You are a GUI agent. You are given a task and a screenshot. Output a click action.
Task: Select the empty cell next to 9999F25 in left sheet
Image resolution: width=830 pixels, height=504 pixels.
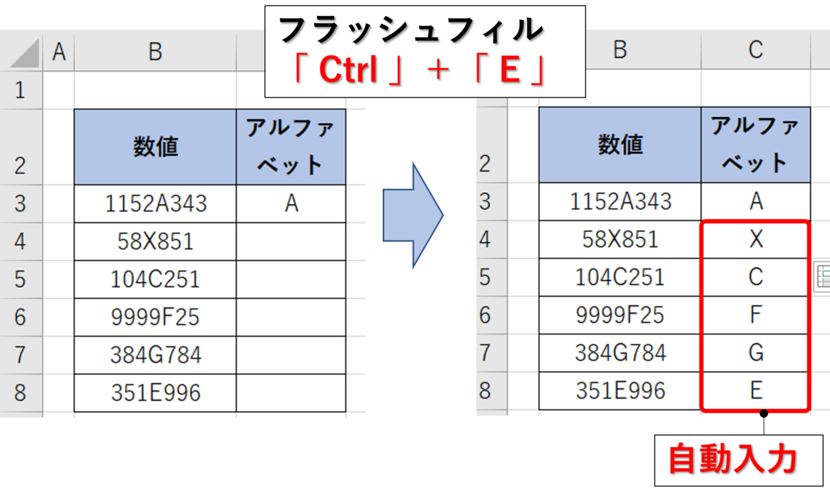tap(291, 317)
